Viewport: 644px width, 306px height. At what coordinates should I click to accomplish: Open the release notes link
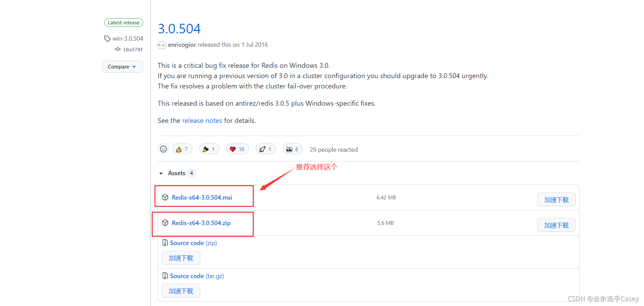tap(202, 120)
